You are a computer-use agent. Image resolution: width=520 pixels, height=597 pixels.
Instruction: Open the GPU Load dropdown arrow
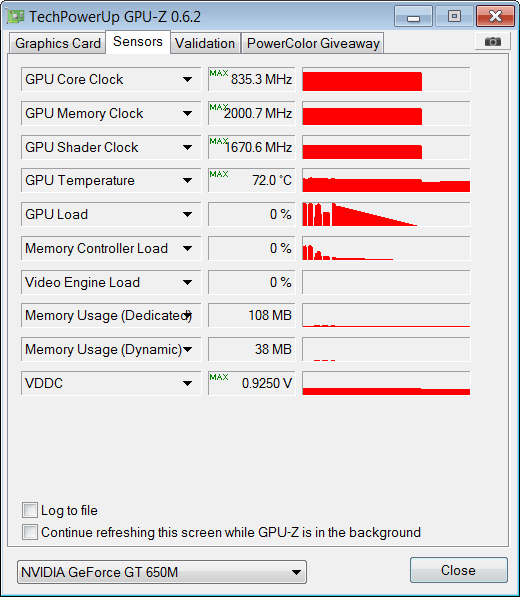coord(187,214)
